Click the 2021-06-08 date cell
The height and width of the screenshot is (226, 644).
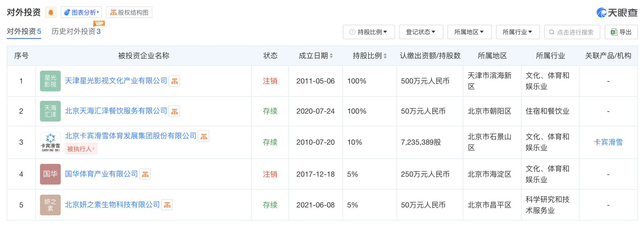click(316, 205)
